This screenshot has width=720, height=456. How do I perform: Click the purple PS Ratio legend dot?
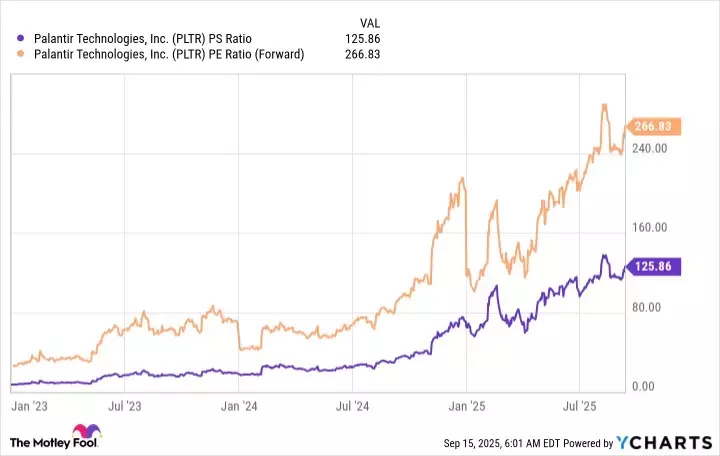pos(11,39)
